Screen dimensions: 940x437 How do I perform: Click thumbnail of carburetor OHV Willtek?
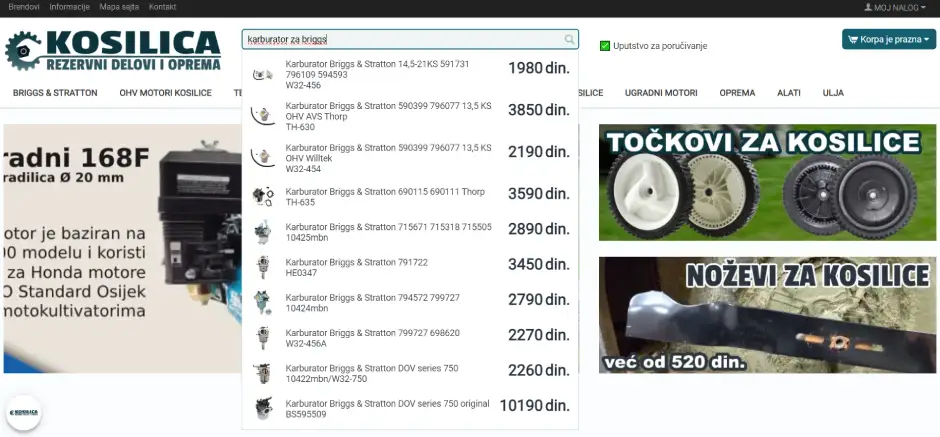262,158
